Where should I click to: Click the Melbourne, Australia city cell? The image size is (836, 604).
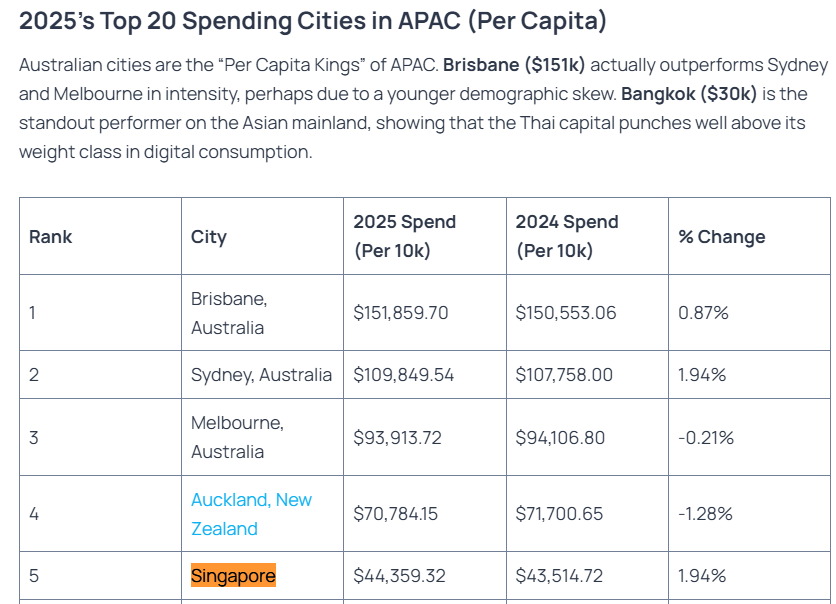(x=237, y=437)
